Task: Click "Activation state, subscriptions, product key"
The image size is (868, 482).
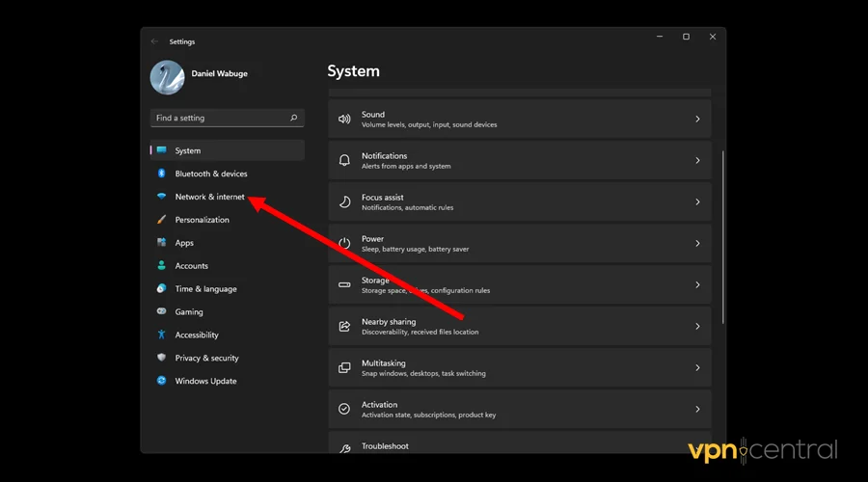Action: pos(428,415)
